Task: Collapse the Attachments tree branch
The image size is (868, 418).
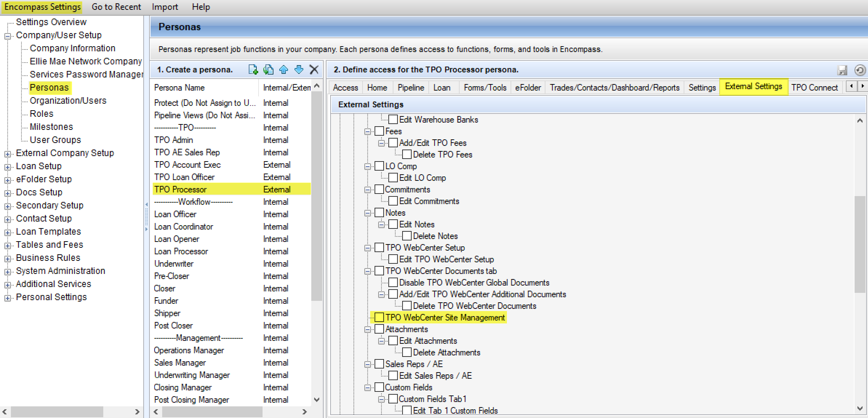Action: (368, 330)
